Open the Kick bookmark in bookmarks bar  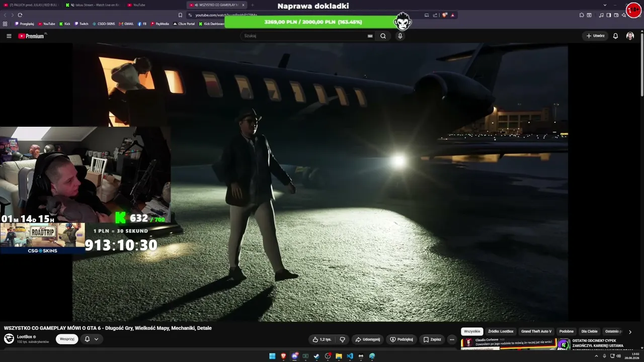[65, 24]
